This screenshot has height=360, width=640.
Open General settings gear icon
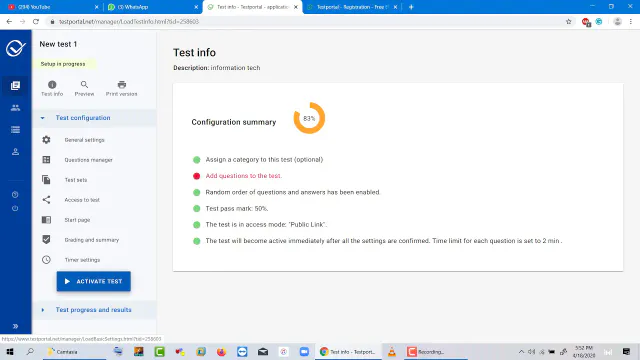(x=46, y=140)
